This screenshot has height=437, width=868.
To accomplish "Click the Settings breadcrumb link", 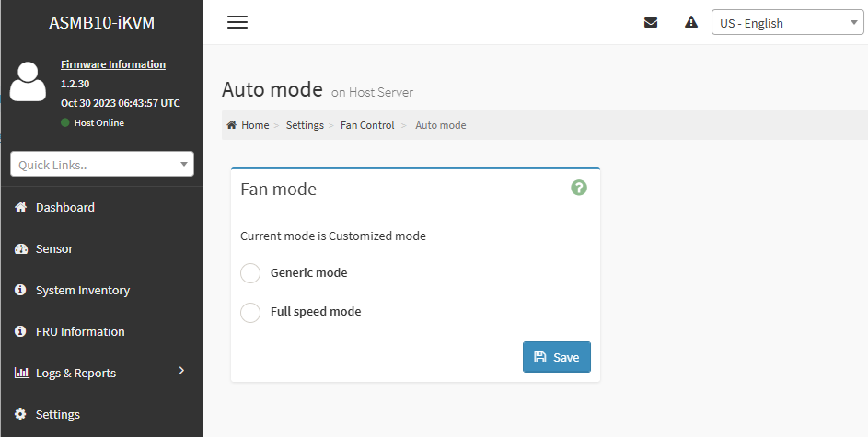I will tap(305, 125).
